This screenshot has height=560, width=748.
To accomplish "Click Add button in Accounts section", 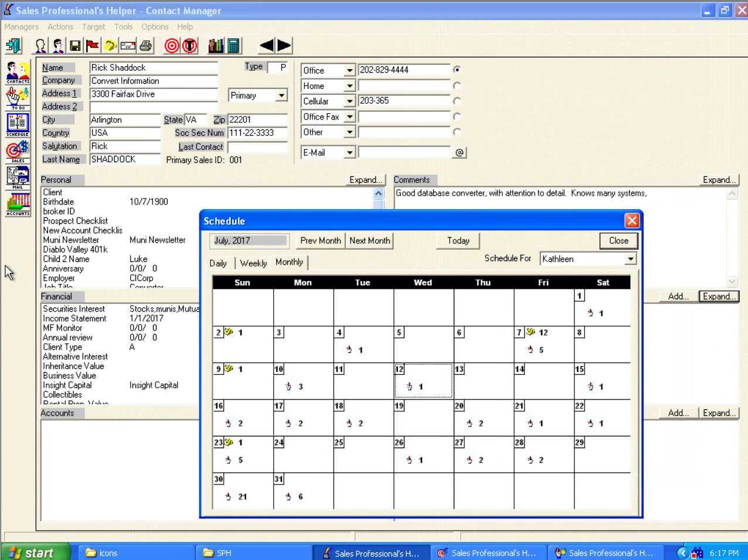I will tap(679, 413).
